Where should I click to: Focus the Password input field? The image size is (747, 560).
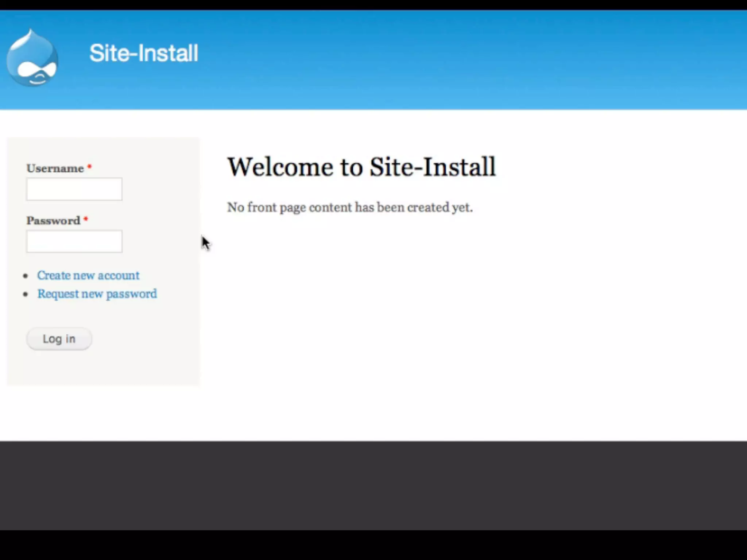pos(74,241)
